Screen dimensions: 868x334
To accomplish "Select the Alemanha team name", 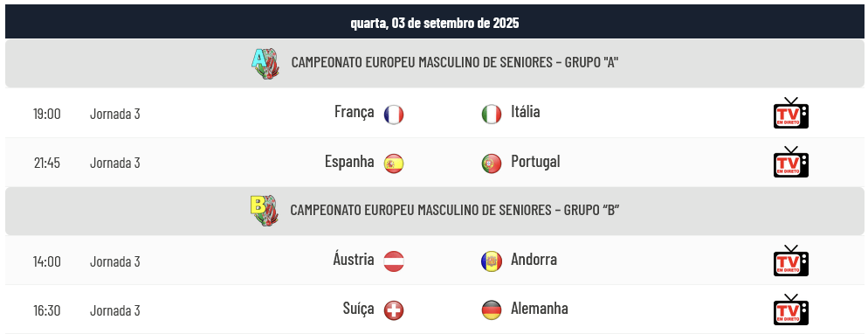I will [539, 309].
